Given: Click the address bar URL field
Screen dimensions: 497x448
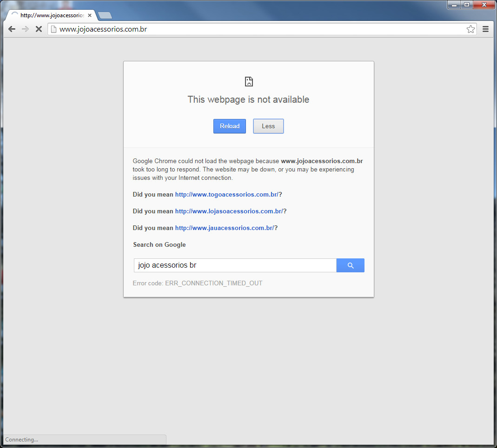Looking at the screenshot, I should pos(261,29).
